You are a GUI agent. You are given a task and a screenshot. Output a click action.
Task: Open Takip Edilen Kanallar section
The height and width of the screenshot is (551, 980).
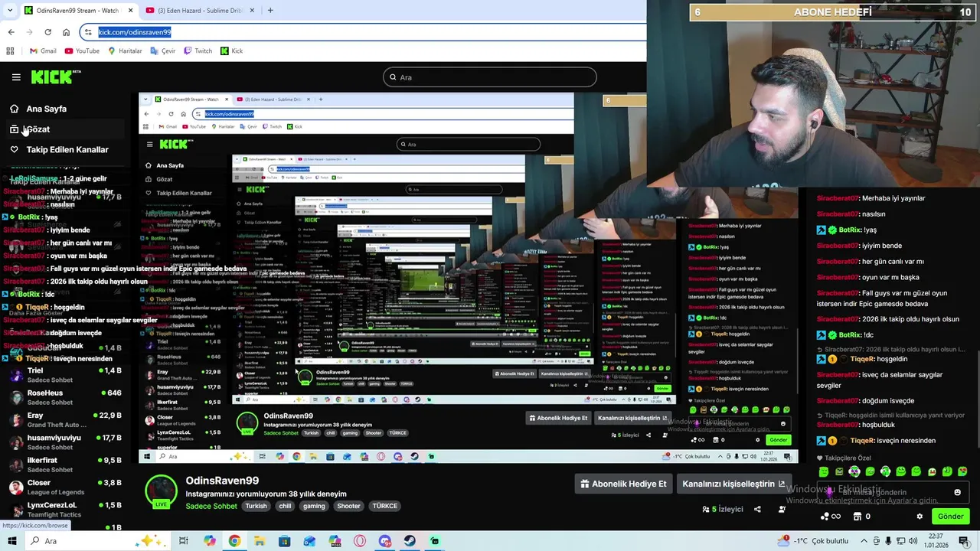[x=67, y=150]
